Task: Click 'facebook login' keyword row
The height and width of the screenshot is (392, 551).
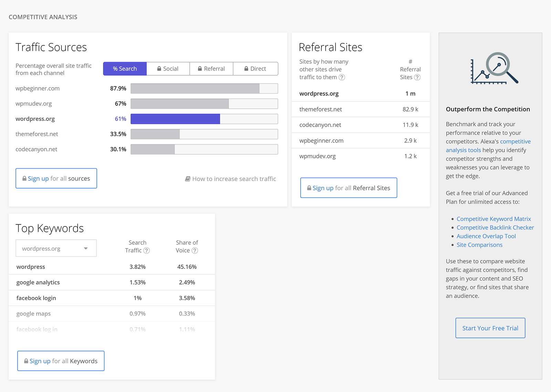Action: [x=112, y=298]
